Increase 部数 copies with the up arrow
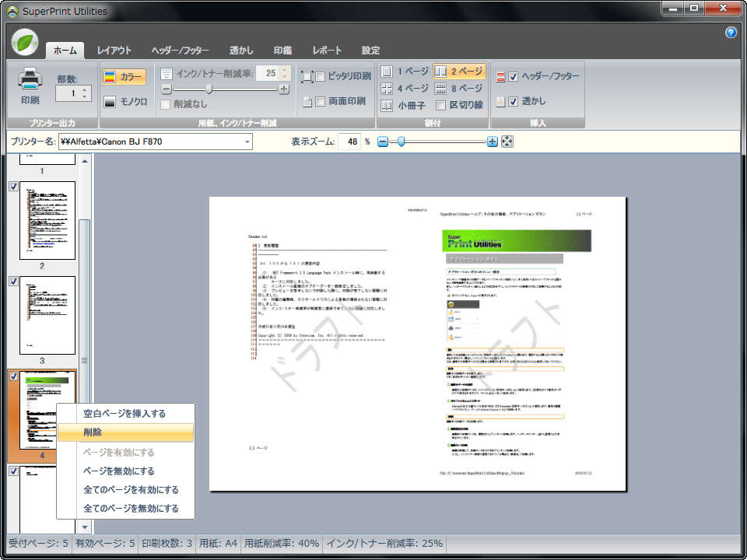The width and height of the screenshot is (747, 560). tap(85, 89)
